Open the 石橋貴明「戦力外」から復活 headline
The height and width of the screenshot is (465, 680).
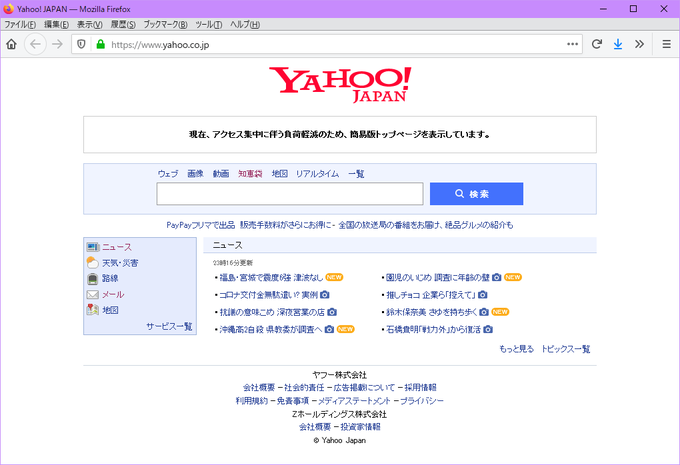click(434, 330)
